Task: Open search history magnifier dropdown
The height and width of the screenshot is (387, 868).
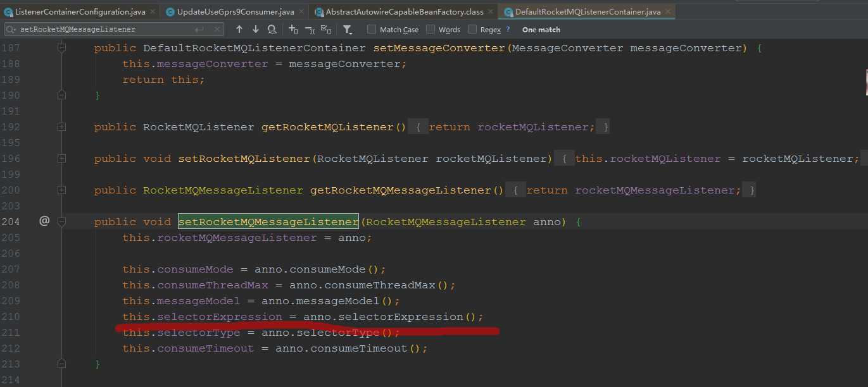Action: click(x=12, y=29)
